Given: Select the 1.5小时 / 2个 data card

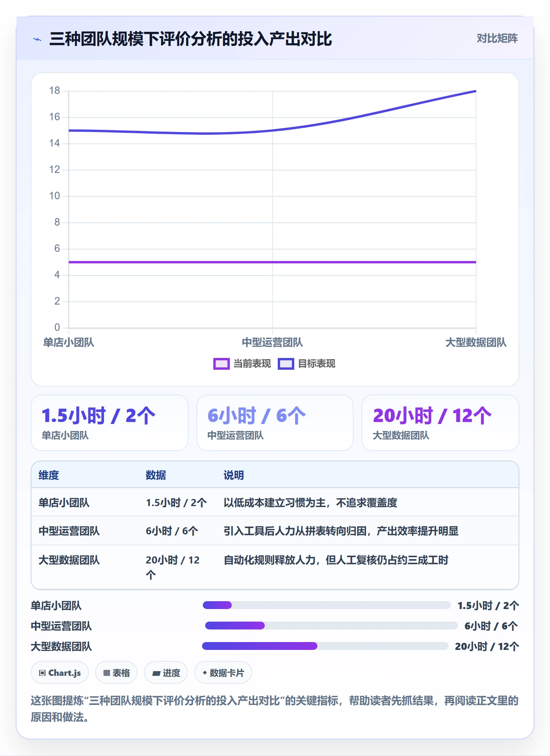Looking at the screenshot, I should 110,423.
